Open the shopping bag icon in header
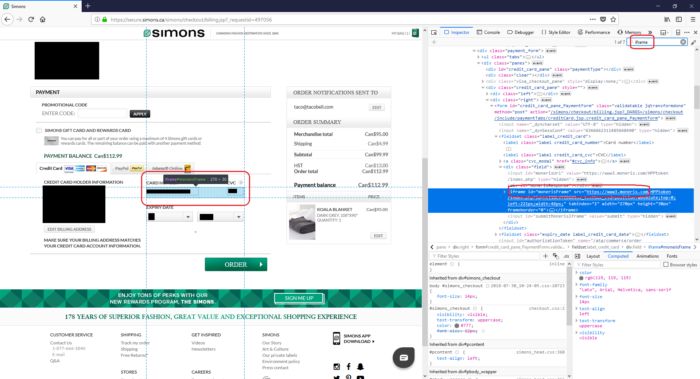 415,33
